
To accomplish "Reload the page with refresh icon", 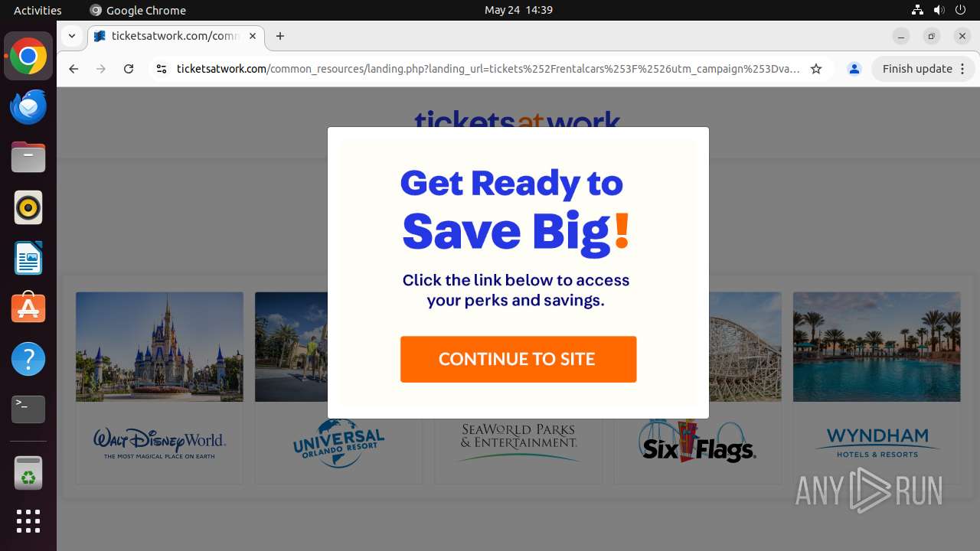I will coord(129,69).
